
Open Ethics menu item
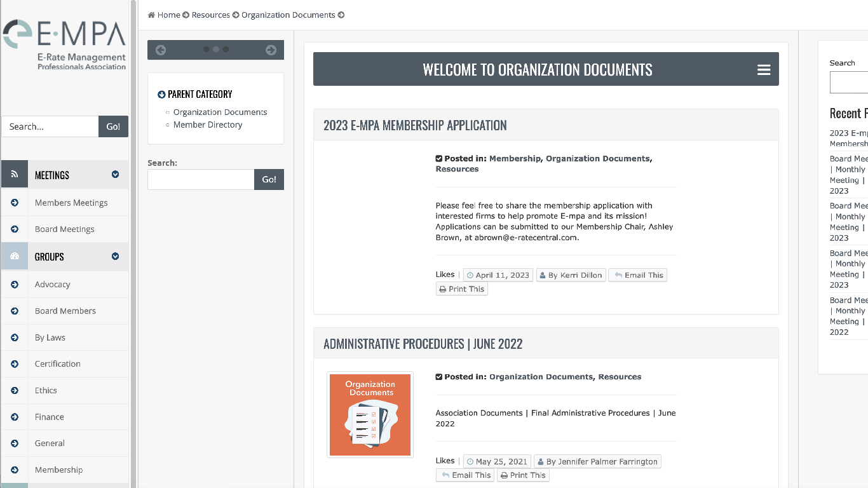pyautogui.click(x=46, y=391)
